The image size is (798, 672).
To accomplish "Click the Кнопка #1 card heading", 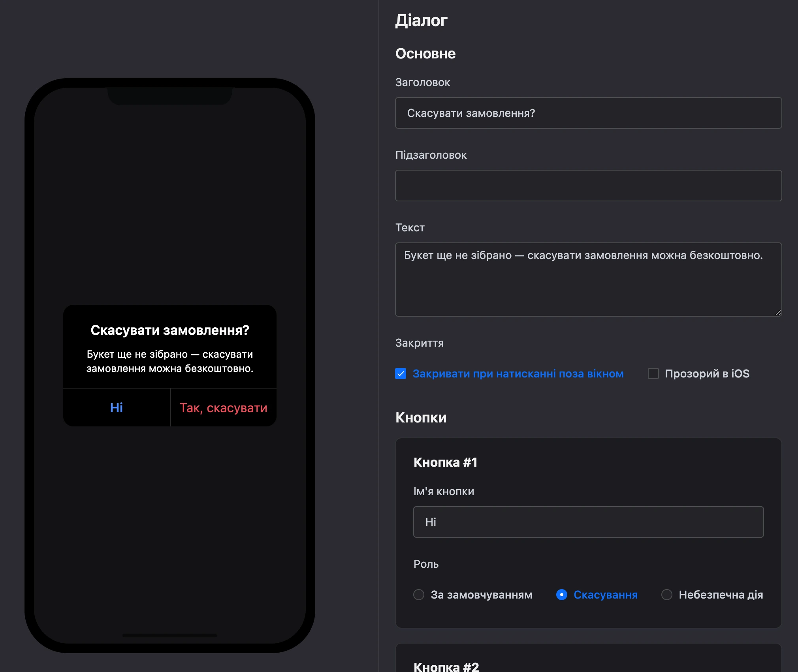I will [446, 462].
